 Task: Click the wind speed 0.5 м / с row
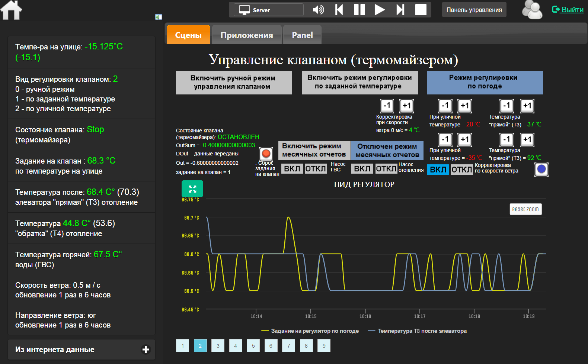(x=82, y=290)
